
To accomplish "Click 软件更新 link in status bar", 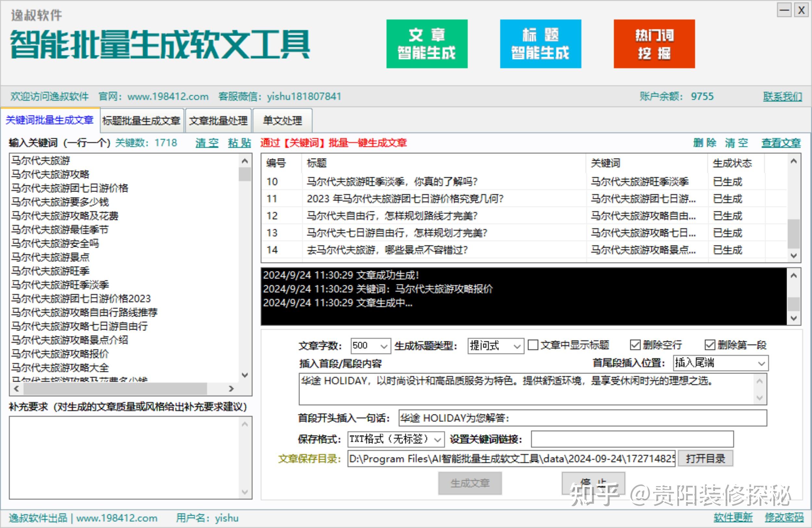I will [x=732, y=517].
